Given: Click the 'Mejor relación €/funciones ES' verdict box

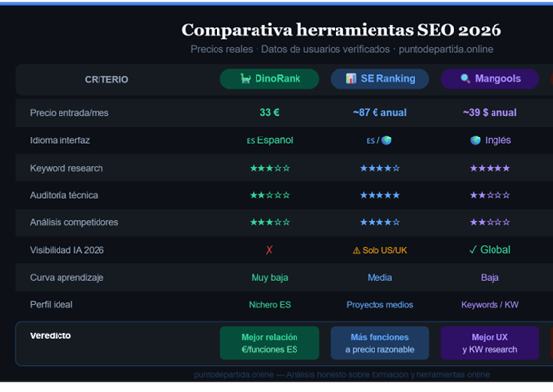Looking at the screenshot, I should click(x=269, y=342).
